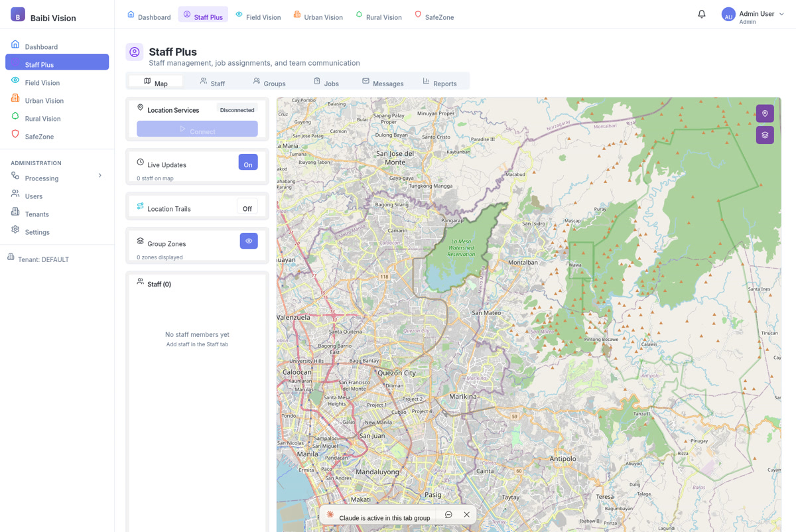Click the speech bubble icon in the Claude banner
The width and height of the screenshot is (796, 532).
pos(448,514)
